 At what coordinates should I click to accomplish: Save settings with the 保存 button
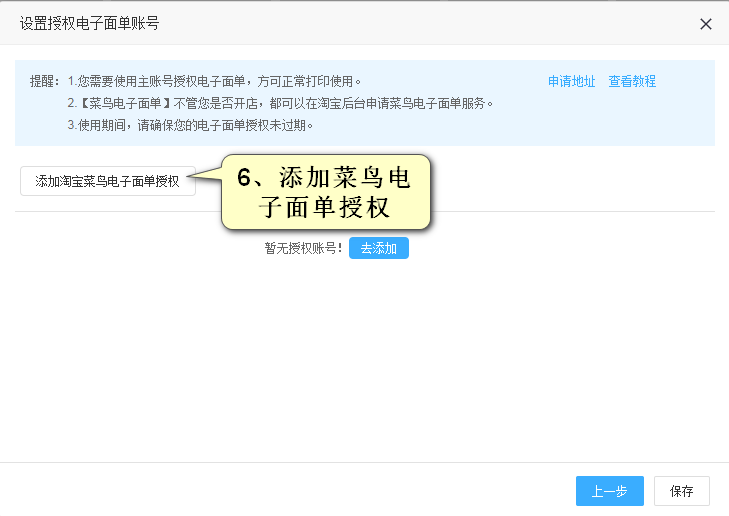pyautogui.click(x=682, y=491)
